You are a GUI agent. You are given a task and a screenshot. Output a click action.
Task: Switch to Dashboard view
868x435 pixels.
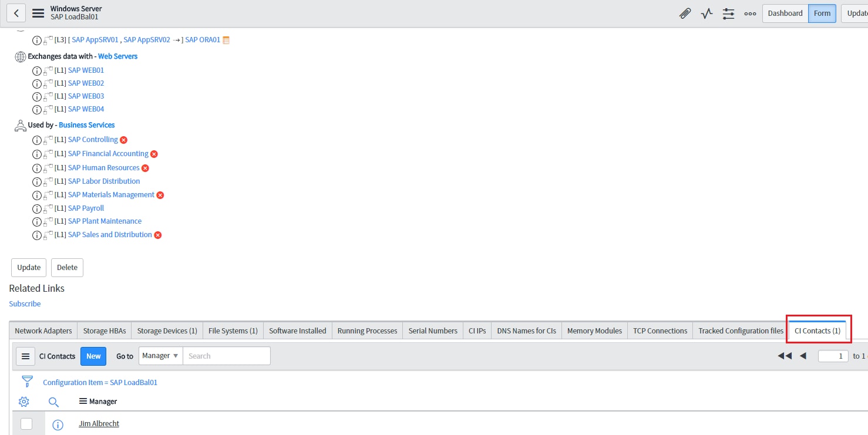click(x=785, y=14)
